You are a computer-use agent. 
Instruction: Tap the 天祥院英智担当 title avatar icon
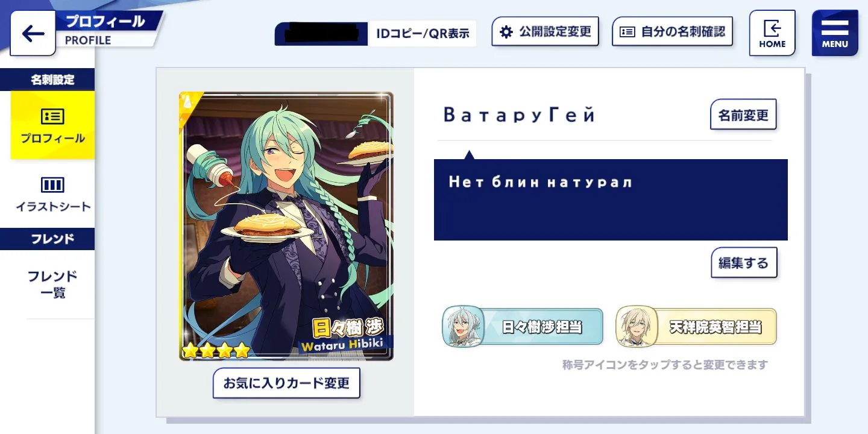tap(637, 327)
